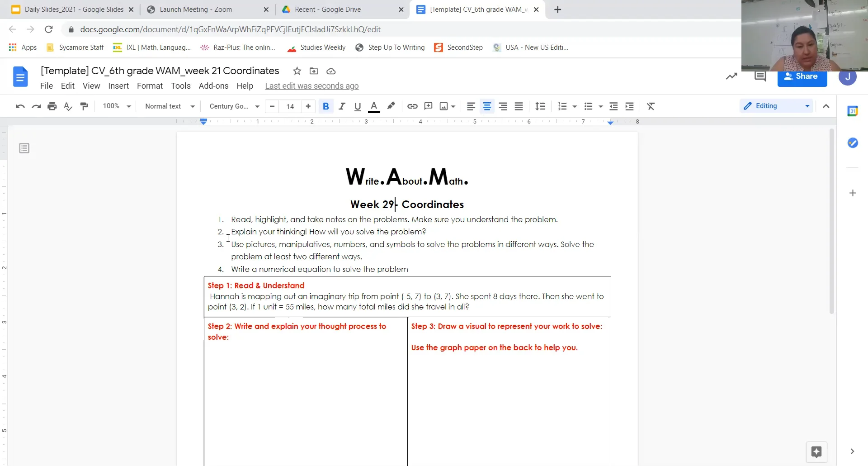
Task: Check cloud save status icon
Action: (x=331, y=71)
